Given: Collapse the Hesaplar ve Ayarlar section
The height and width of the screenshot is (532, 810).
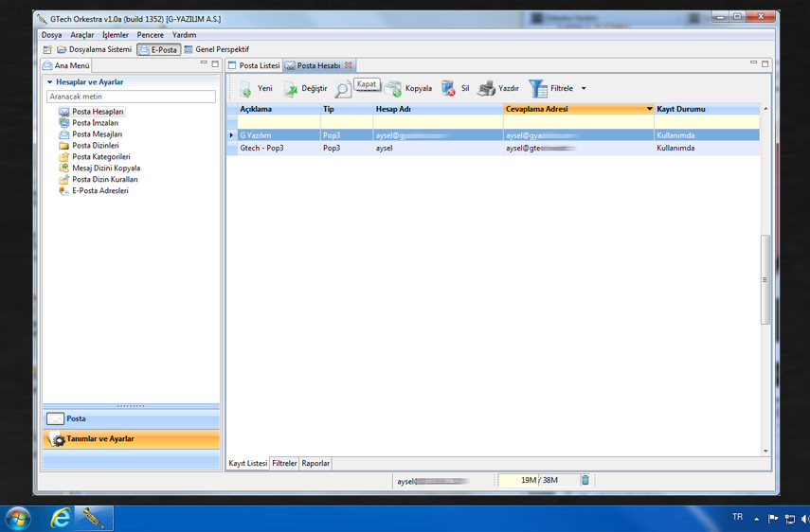Looking at the screenshot, I should point(50,82).
